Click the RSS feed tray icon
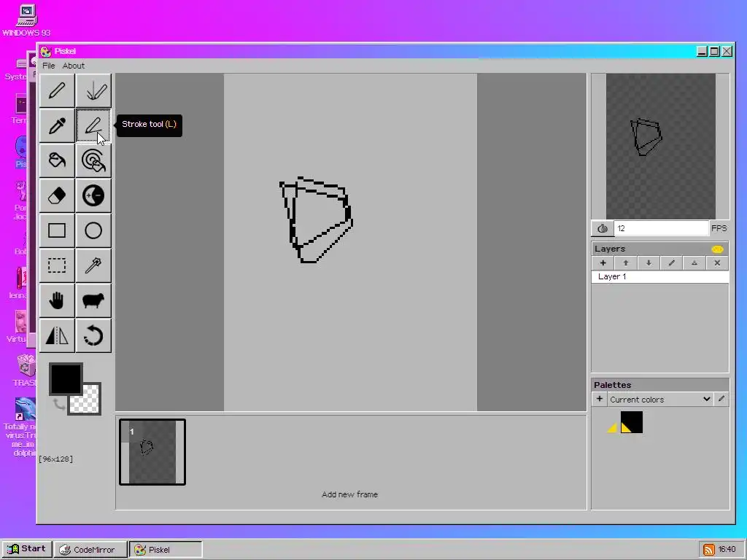The image size is (747, 560). click(x=708, y=550)
